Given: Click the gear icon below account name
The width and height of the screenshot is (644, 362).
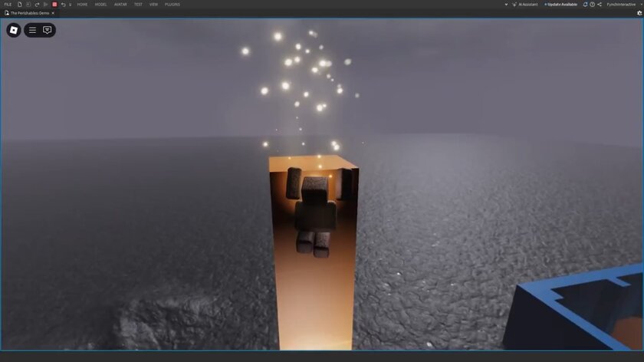Looking at the screenshot, I should click(x=639, y=13).
